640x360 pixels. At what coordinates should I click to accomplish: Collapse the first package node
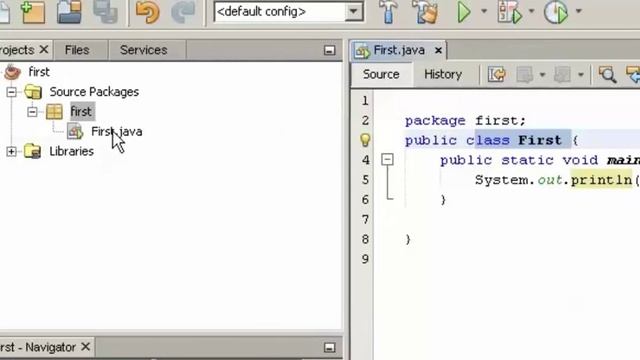[x=32, y=111]
